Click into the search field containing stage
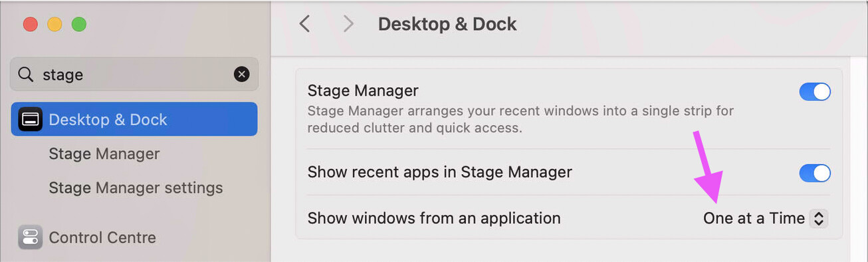 [134, 74]
